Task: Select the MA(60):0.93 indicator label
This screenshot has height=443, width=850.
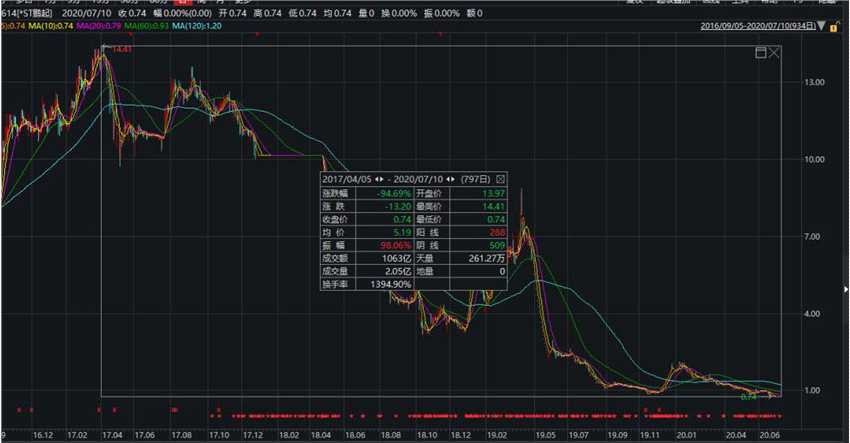Action: [146, 25]
